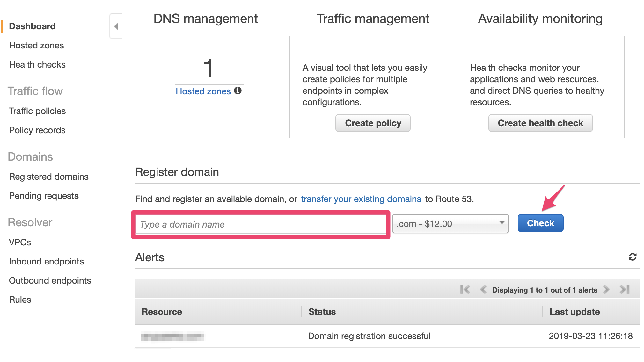Refresh the Alerts list
This screenshot has height=362, width=644.
coord(633,257)
